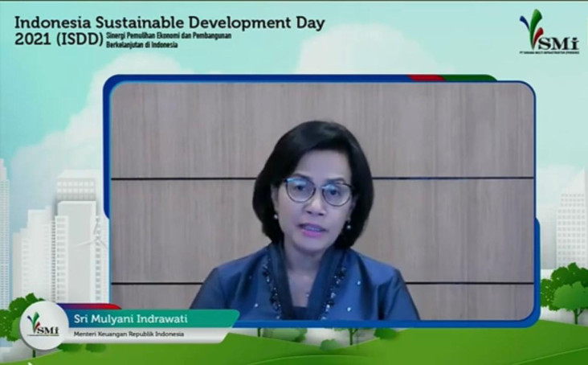Screen dimensions: 588x365
Task: Select the green accent stripe atop video frame
Action: [x=469, y=78]
